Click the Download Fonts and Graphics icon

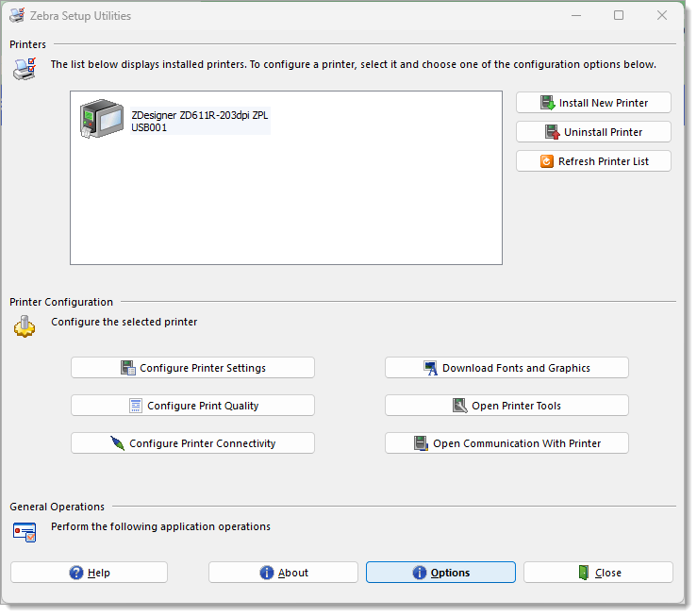coord(430,368)
